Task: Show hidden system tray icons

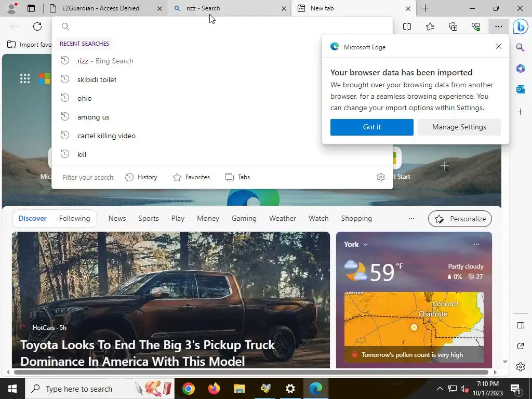Action: [x=440, y=389]
